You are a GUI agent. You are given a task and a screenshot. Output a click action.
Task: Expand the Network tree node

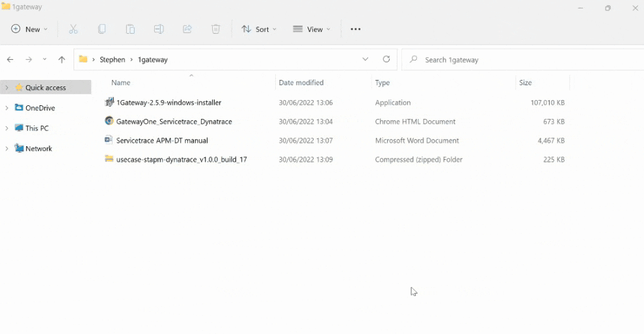coord(7,149)
